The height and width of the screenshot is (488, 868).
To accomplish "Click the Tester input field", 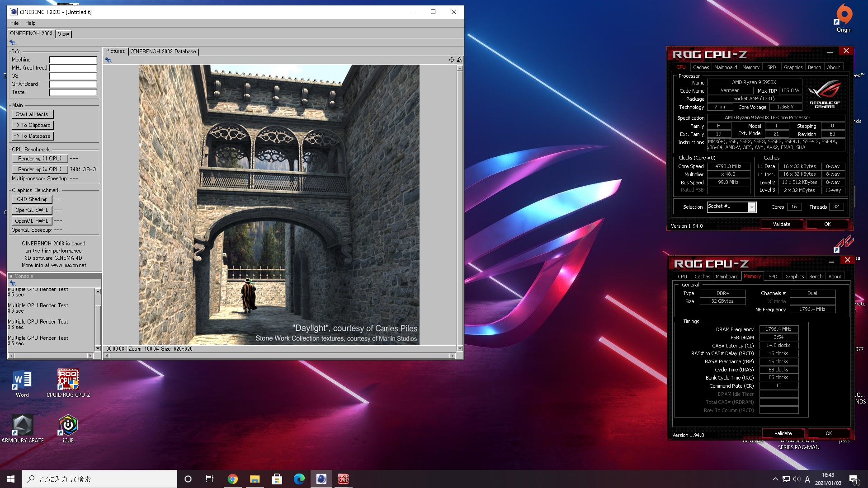I will click(x=73, y=92).
